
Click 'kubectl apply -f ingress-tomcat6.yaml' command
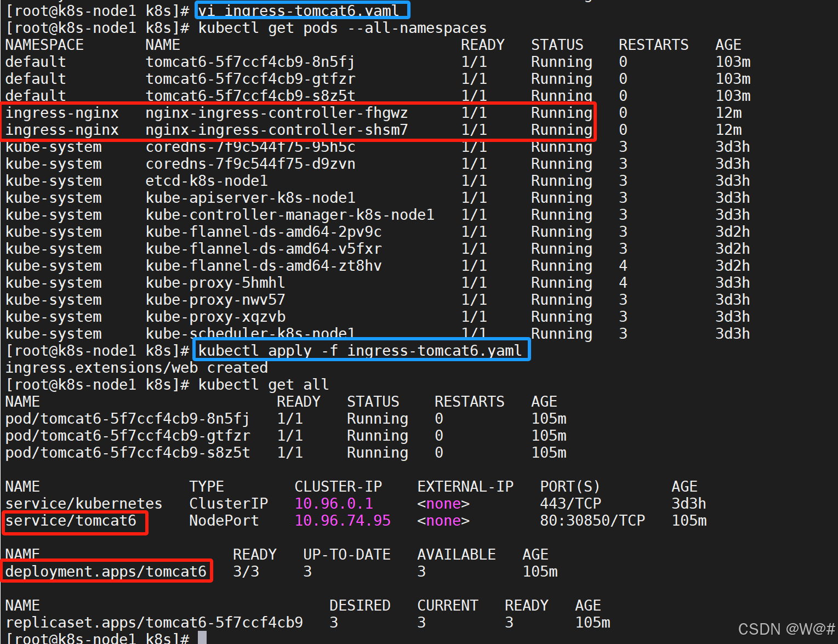[x=360, y=351]
